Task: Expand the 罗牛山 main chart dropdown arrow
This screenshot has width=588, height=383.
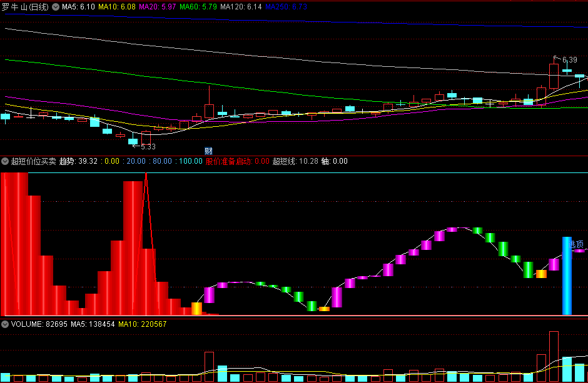Action: [x=56, y=7]
